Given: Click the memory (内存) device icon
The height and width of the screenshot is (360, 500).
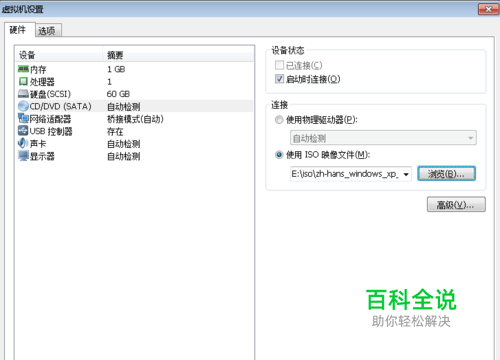Looking at the screenshot, I should point(23,69).
